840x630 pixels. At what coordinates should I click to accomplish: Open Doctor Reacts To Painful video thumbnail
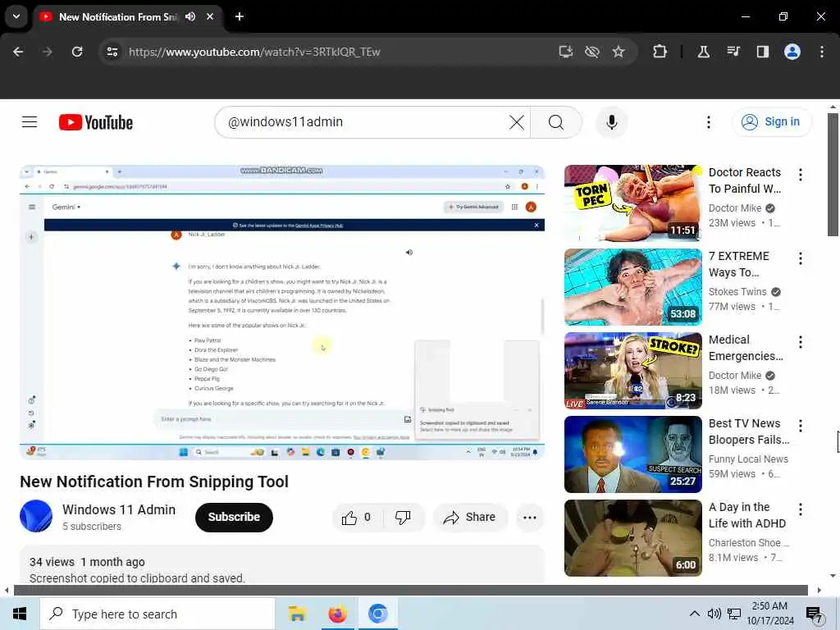(632, 203)
